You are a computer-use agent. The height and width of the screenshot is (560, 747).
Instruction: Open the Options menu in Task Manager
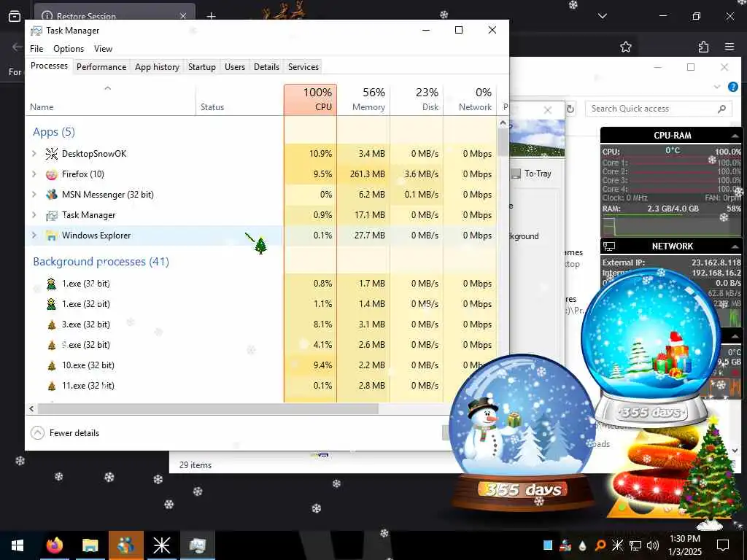pyautogui.click(x=69, y=49)
